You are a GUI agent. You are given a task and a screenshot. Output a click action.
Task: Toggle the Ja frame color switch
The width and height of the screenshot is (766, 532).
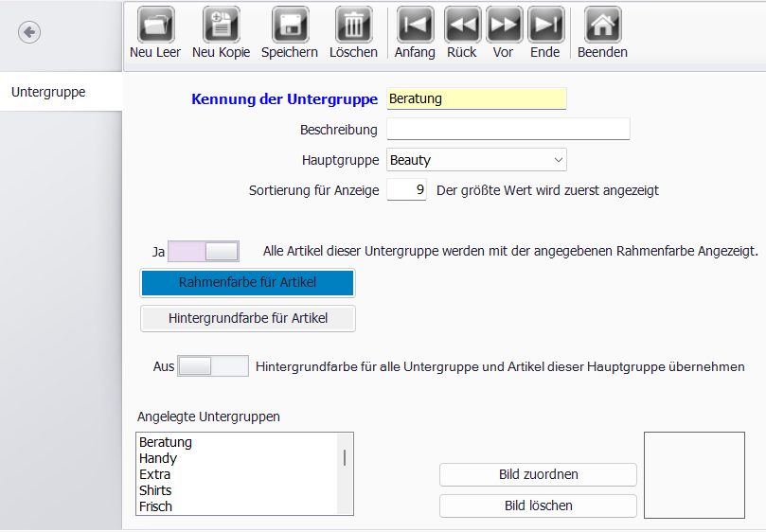click(203, 252)
